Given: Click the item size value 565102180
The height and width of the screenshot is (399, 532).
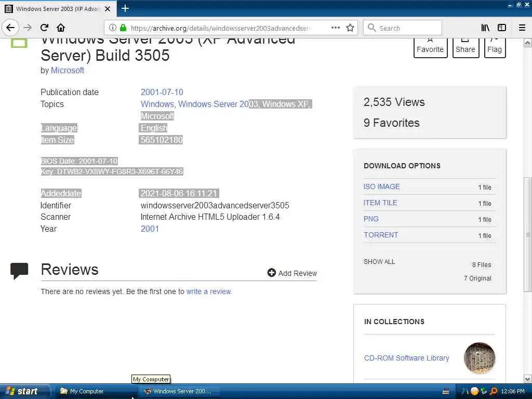Looking at the screenshot, I should 162,140.
